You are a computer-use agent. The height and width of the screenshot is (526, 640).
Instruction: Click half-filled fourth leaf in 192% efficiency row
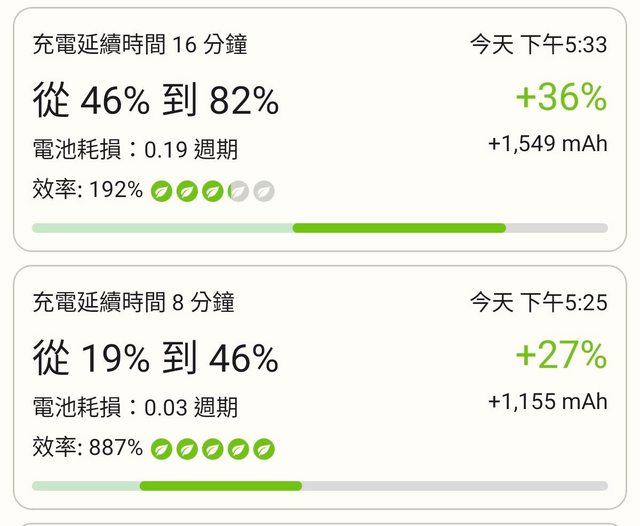238,190
